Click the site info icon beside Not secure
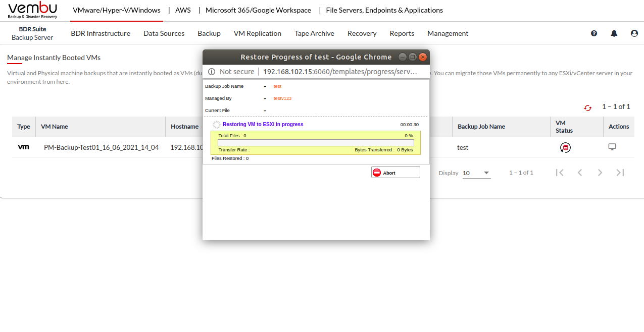 212,72
